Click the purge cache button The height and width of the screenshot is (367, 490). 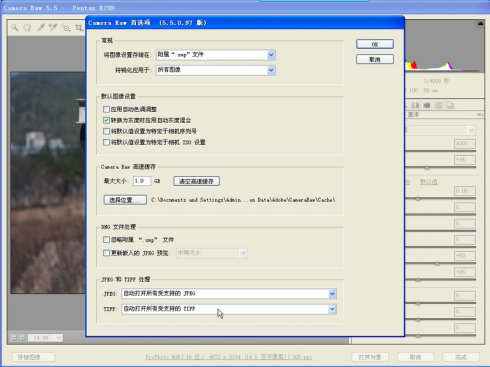pyautogui.click(x=196, y=181)
